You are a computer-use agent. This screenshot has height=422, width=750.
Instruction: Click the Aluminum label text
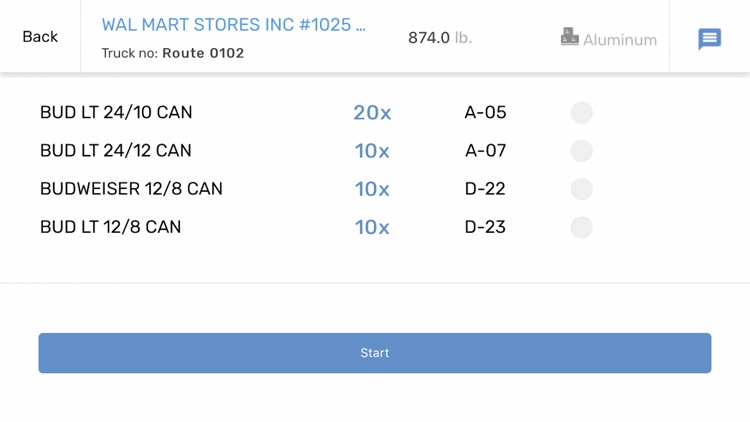pos(620,40)
